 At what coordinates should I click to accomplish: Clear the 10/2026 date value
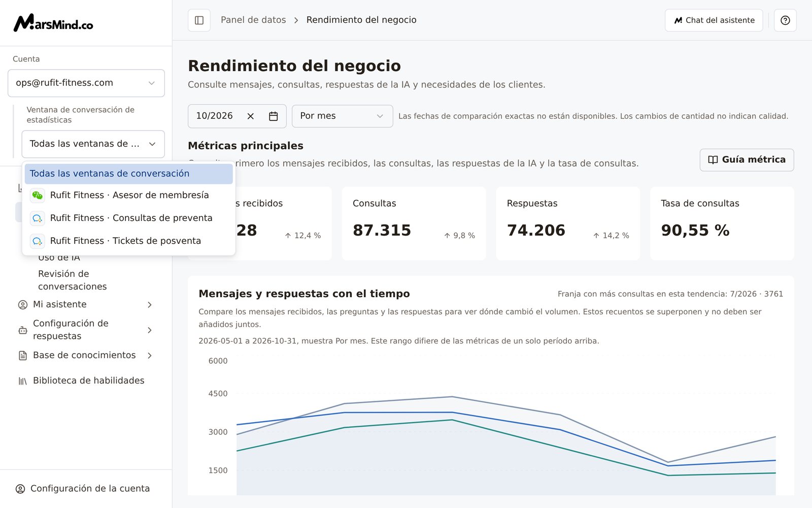pos(250,116)
